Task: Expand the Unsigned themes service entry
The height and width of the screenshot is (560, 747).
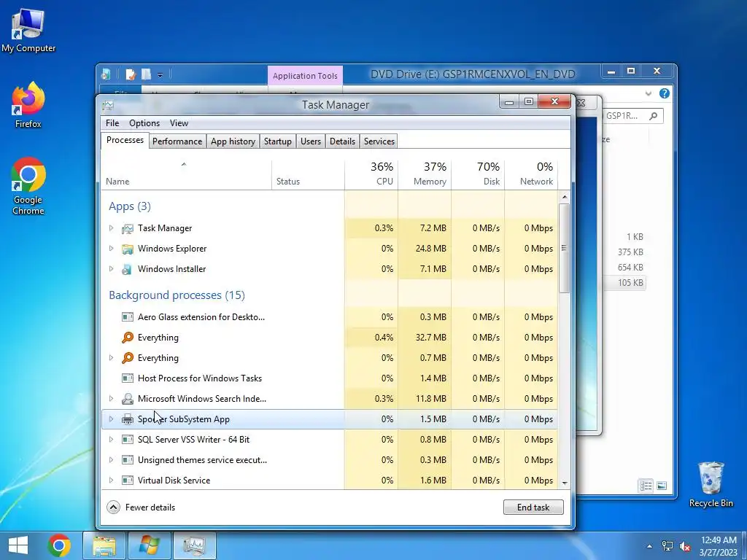Action: [x=111, y=460]
